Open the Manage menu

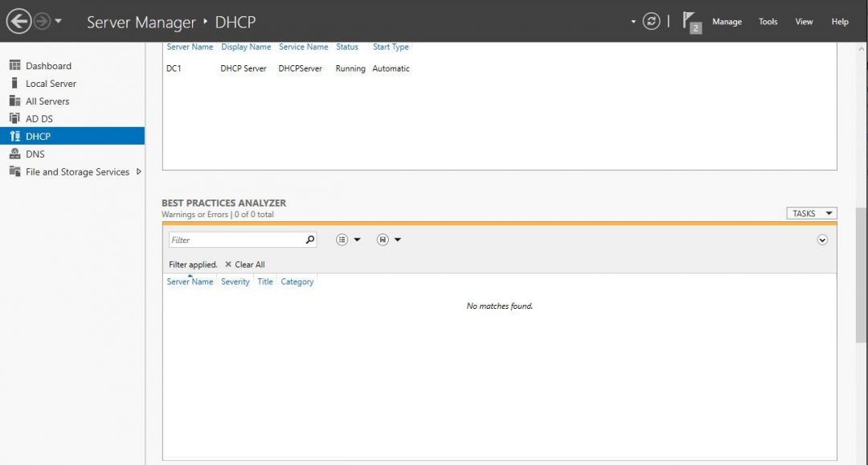pyautogui.click(x=727, y=22)
